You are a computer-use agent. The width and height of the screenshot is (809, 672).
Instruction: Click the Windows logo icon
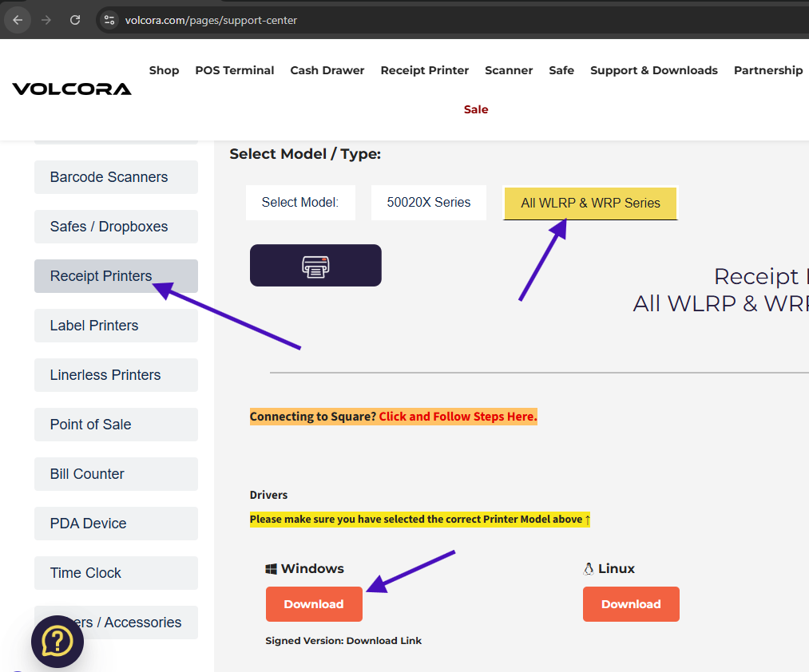click(x=271, y=569)
